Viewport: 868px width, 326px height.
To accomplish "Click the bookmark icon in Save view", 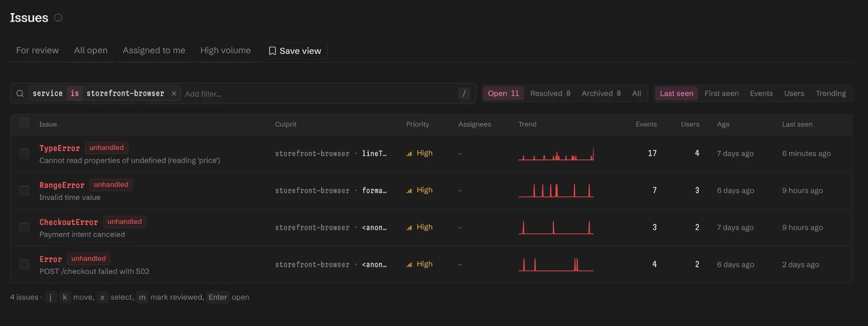I will [272, 51].
